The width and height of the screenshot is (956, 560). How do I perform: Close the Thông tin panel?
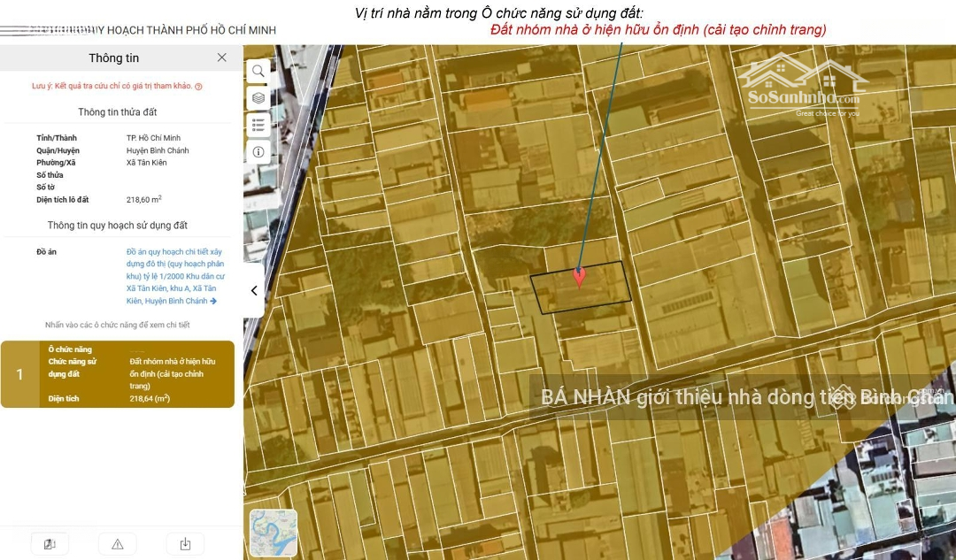(x=221, y=58)
